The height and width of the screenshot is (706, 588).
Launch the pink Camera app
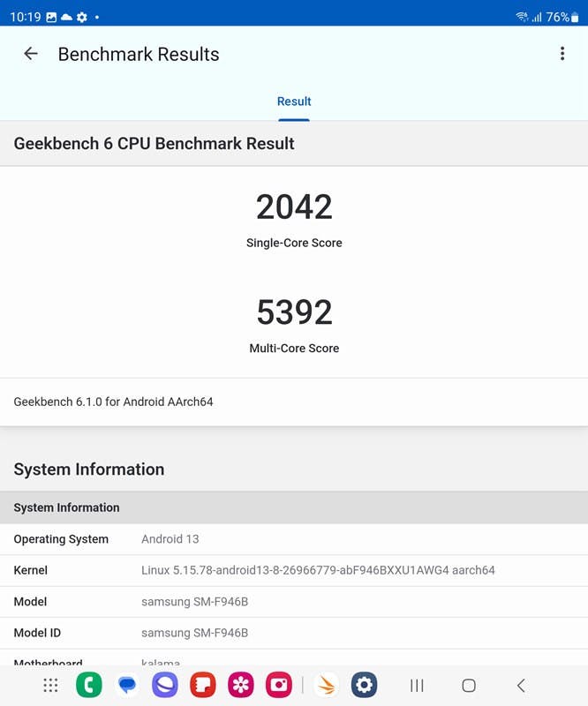279,685
